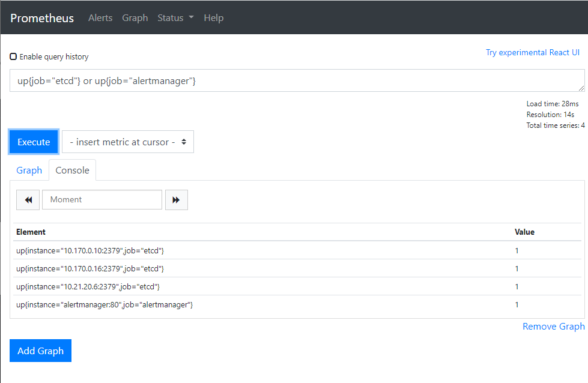The height and width of the screenshot is (383, 588).
Task: Open the Status dropdown menu
Action: tap(175, 18)
